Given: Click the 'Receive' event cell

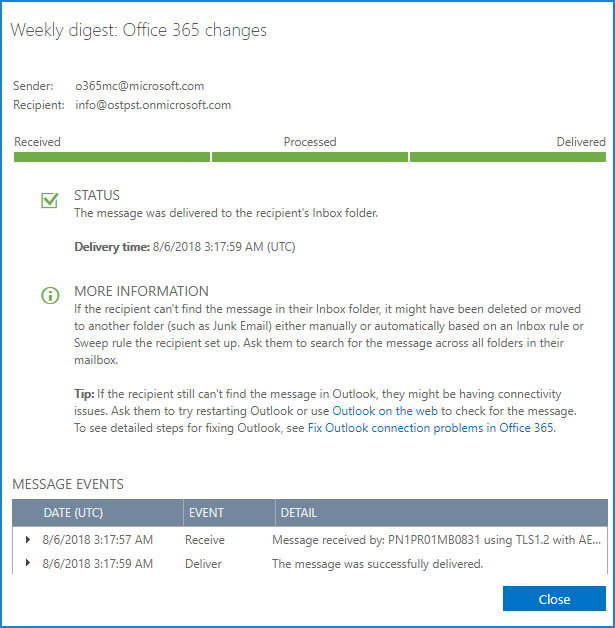Looking at the screenshot, I should pyautogui.click(x=205, y=540).
